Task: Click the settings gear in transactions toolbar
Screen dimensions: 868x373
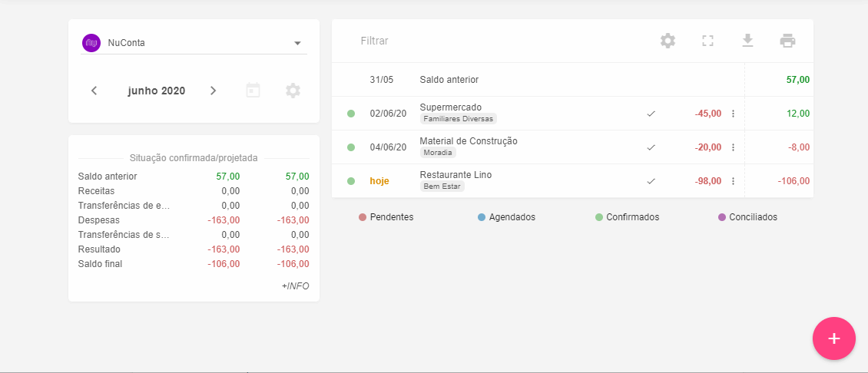Action: pos(668,41)
